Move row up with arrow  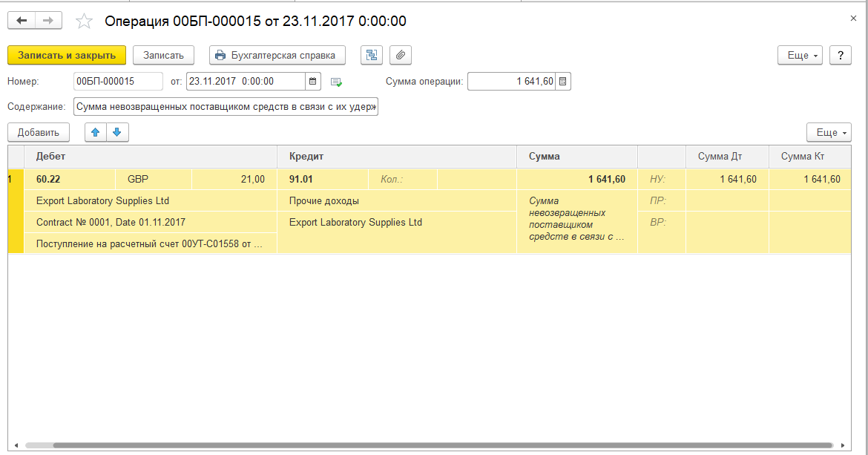click(x=95, y=133)
